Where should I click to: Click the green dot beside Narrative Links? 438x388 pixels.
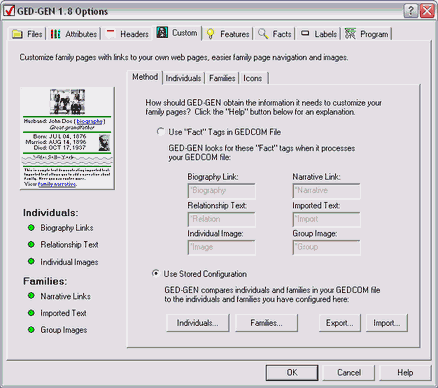pos(31,296)
